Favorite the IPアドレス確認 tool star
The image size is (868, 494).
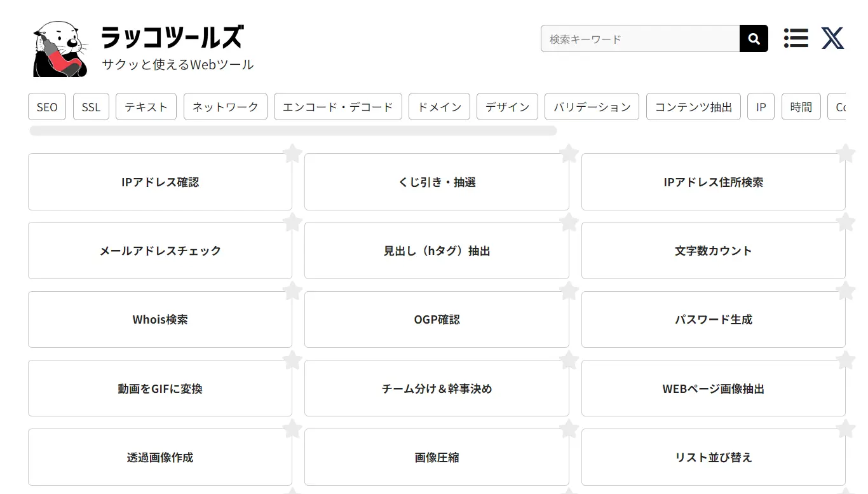click(x=292, y=153)
